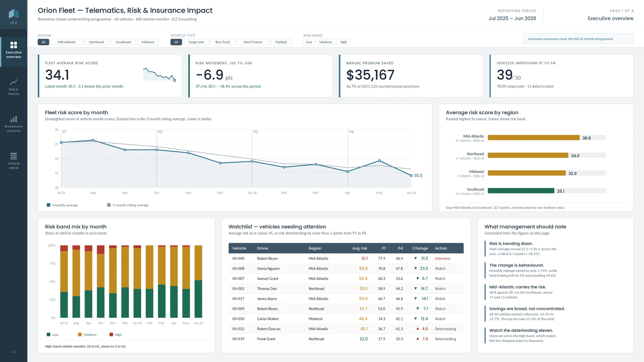Select watchlist row VH-050
Image resolution: width=644 pixels, height=362 pixels.
coord(346,319)
